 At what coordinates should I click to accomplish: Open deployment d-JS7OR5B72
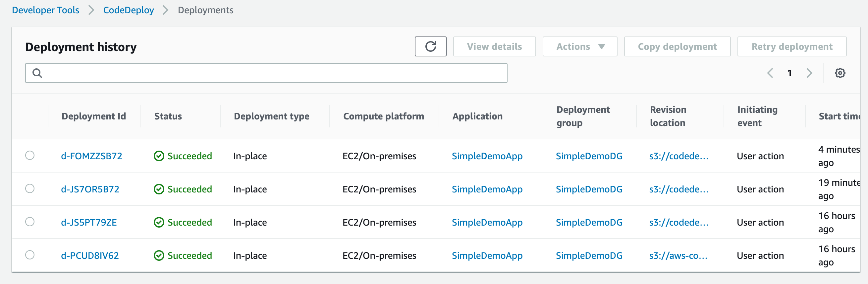tap(90, 189)
